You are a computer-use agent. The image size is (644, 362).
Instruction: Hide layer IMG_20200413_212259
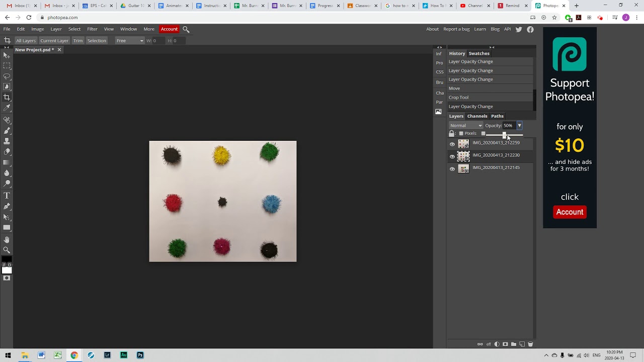(x=452, y=144)
